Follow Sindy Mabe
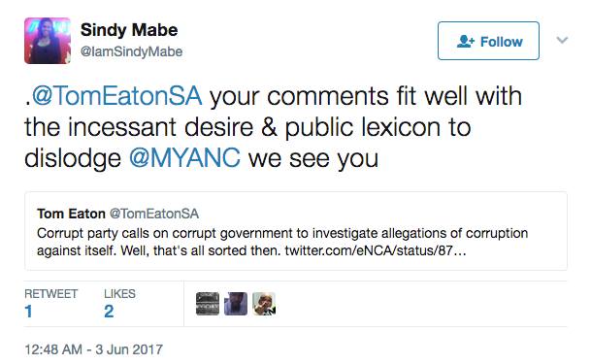The width and height of the screenshot is (591, 364). tap(488, 41)
